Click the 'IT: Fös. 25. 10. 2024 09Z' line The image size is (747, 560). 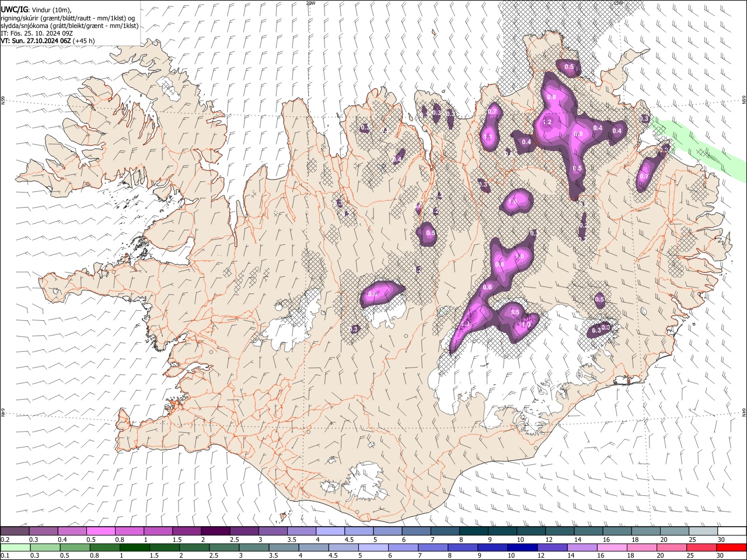click(x=36, y=33)
